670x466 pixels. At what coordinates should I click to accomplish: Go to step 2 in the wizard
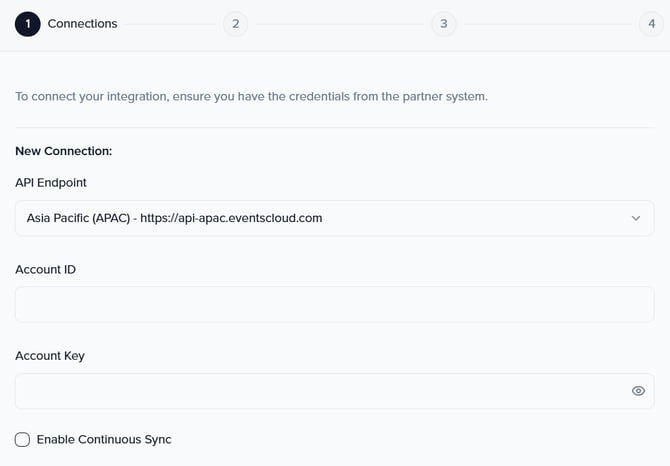point(235,24)
